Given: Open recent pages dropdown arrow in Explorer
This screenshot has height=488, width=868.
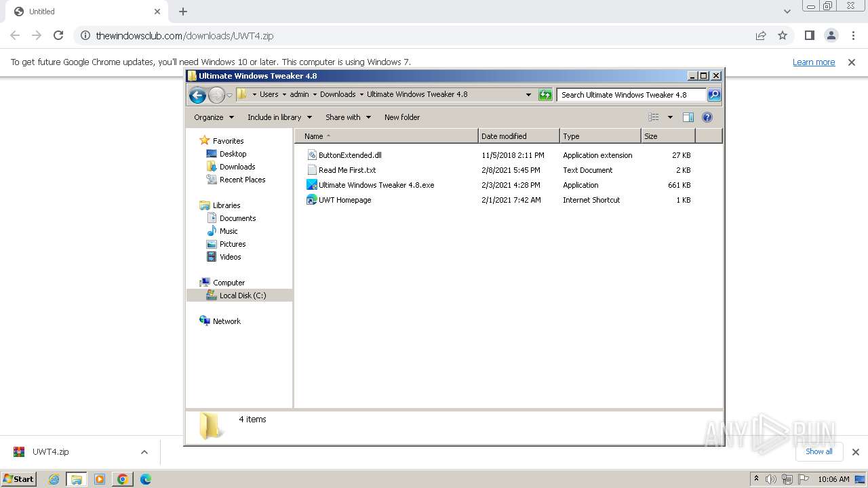Looking at the screenshot, I should 229,96.
